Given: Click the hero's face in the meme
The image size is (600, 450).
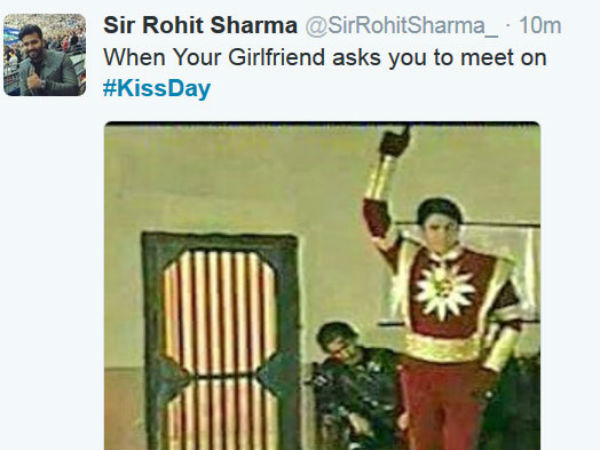Looking at the screenshot, I should [441, 229].
